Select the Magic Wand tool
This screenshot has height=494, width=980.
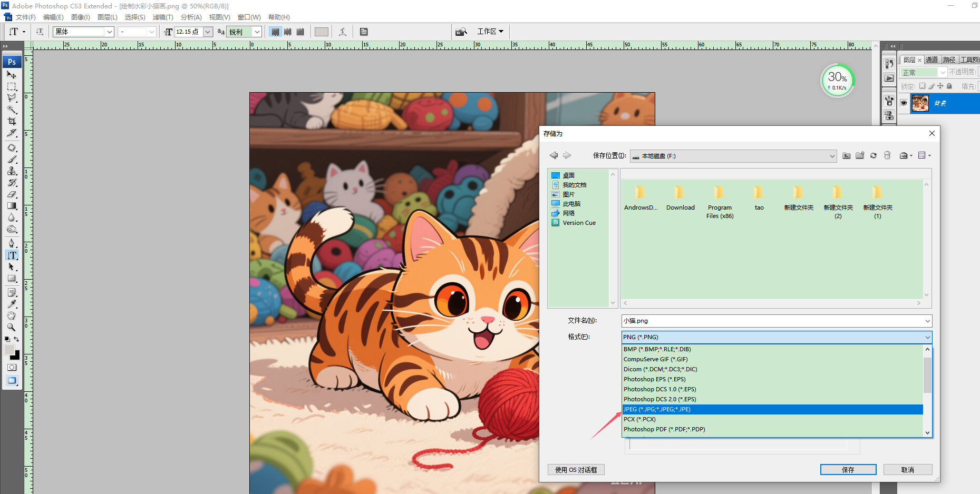point(12,110)
